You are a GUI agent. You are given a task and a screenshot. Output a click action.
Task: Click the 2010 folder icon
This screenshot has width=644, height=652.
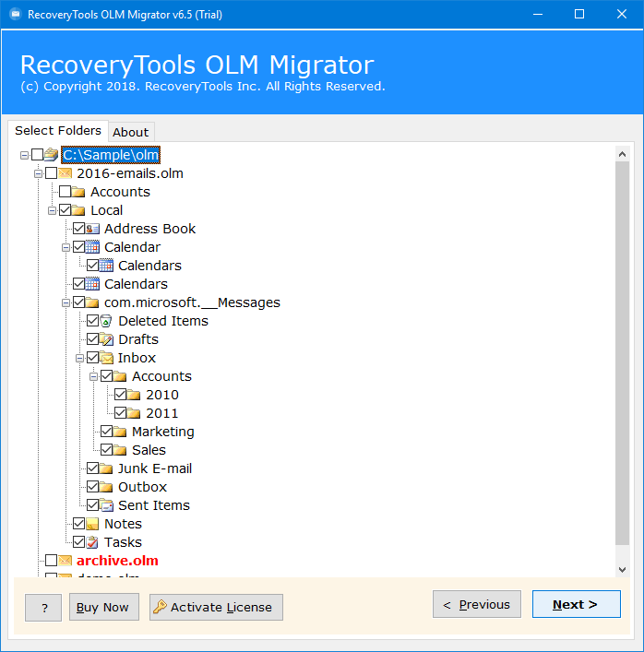134,395
